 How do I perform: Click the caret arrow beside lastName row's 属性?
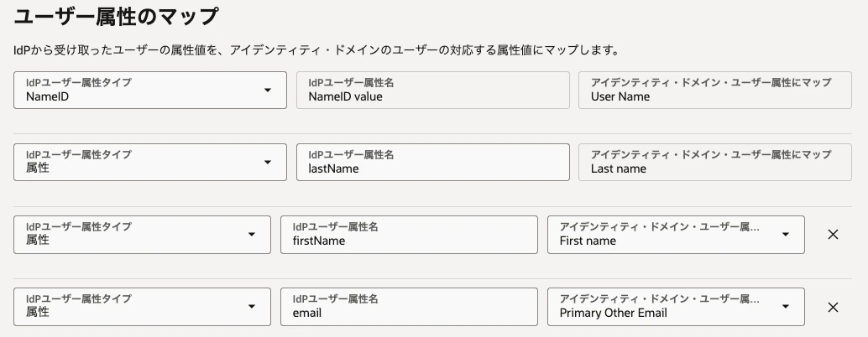[268, 163]
